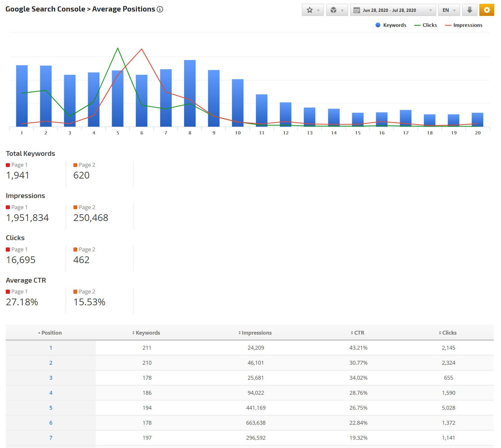
Task: Toggle Clicks series in chart legend
Action: tap(426, 25)
